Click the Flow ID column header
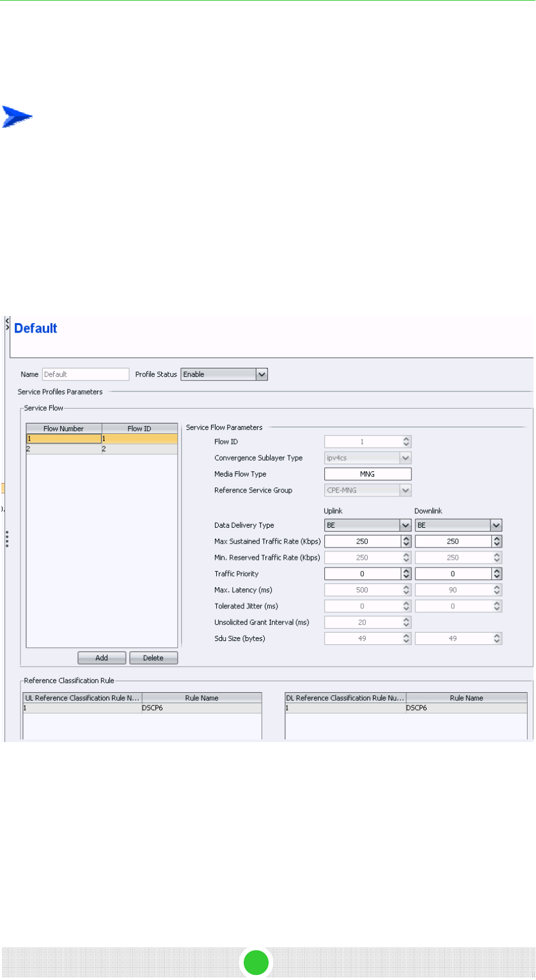The height and width of the screenshot is (980, 536). 139,429
